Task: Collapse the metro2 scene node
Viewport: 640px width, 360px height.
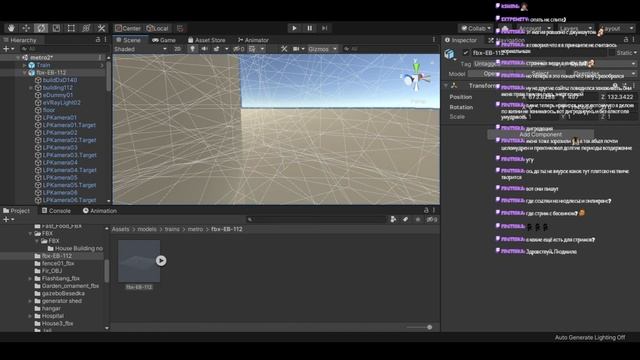Action: click(18, 58)
